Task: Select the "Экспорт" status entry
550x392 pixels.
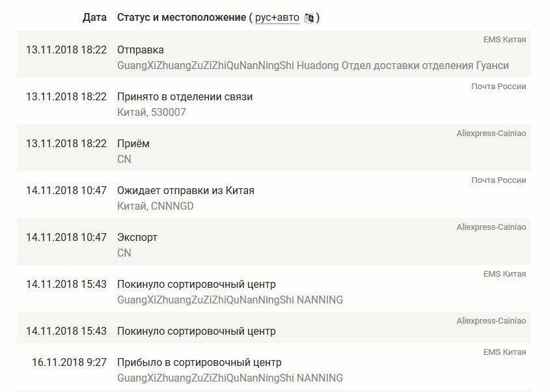Action: [x=137, y=238]
